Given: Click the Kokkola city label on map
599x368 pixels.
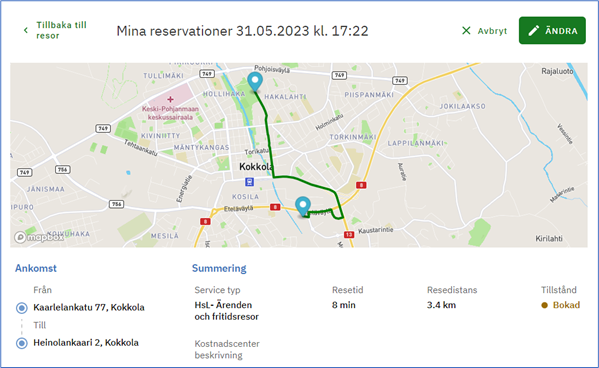Looking at the screenshot, I should (x=256, y=167).
